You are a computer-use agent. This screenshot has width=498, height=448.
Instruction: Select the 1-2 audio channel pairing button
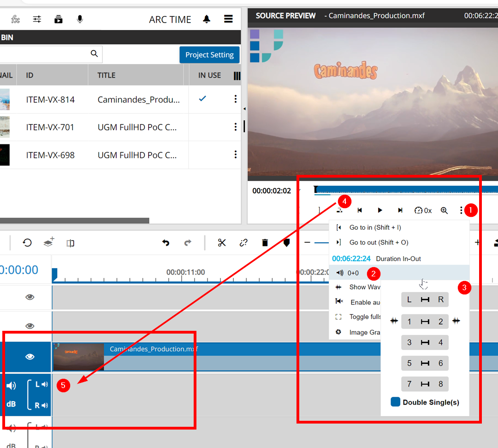tap(425, 321)
